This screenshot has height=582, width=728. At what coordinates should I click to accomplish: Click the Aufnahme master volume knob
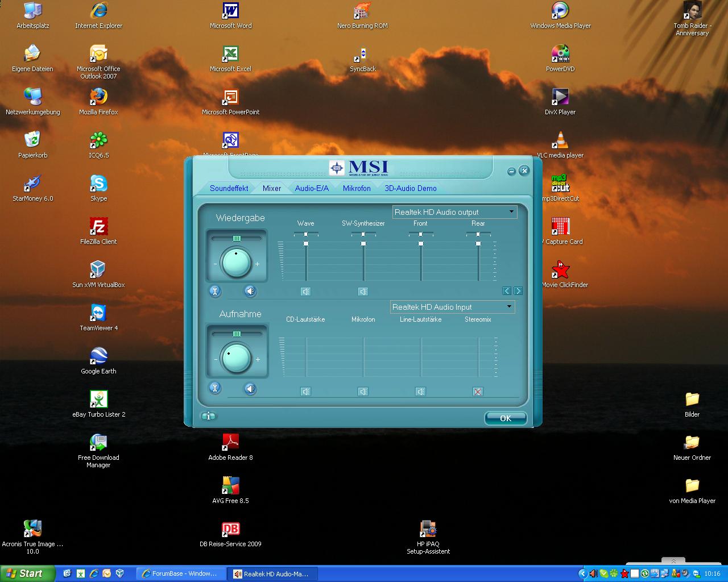(x=236, y=359)
